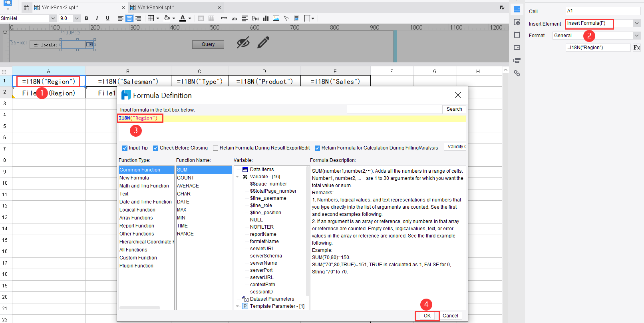This screenshot has width=644, height=323.
Task: Click the Search button in formula dialog
Action: click(x=454, y=109)
